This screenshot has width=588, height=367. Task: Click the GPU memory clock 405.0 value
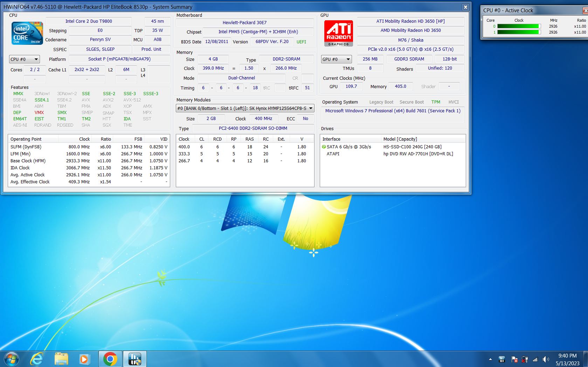tap(401, 86)
